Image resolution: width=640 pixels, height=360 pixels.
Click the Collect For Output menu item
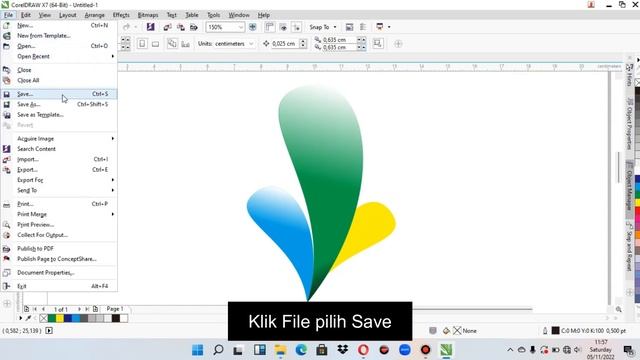59,235
